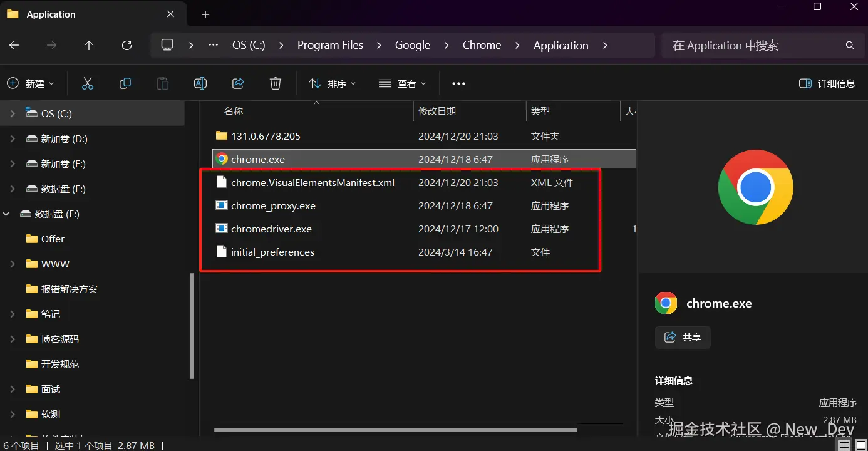This screenshot has width=868, height=451.
Task: Click the sidebar vertical scrollbar
Action: tap(192, 326)
